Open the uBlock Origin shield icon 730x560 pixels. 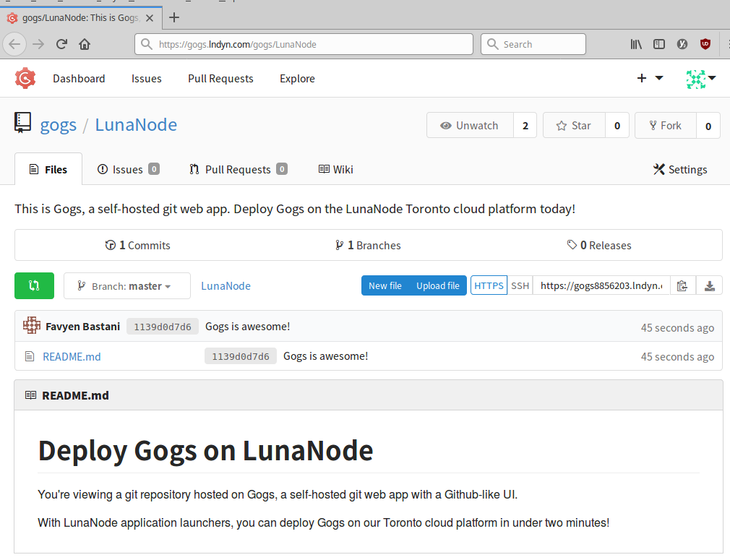705,44
